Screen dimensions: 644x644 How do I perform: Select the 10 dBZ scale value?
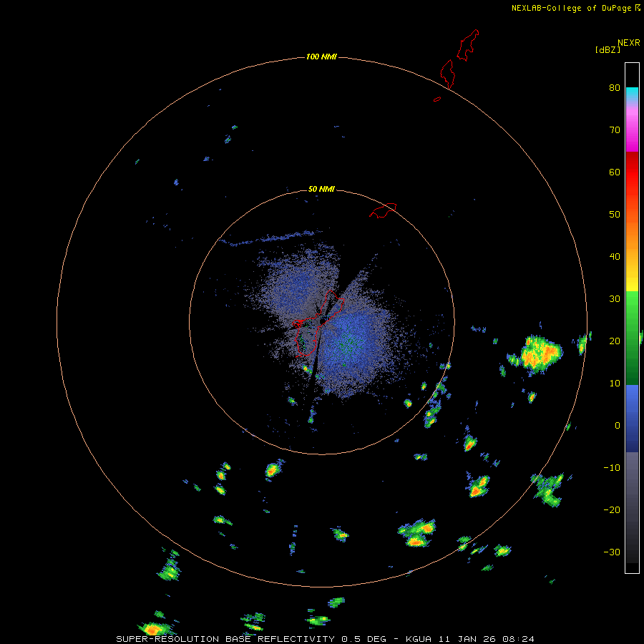point(615,384)
